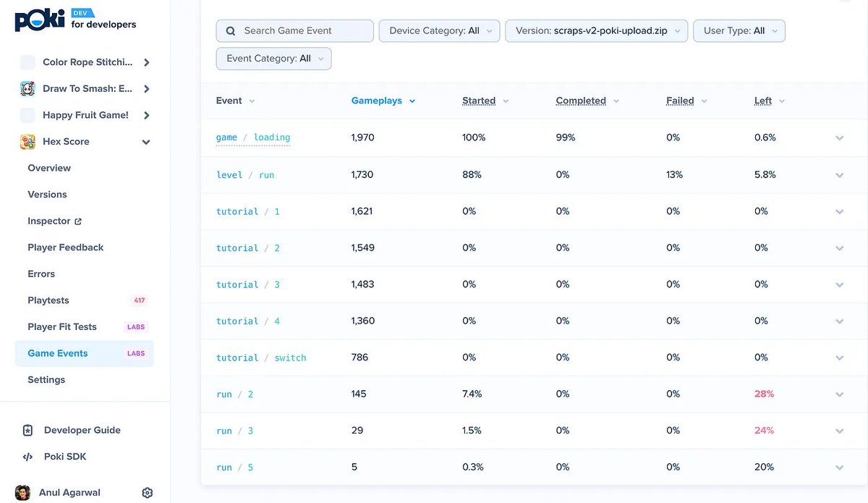Click the Developer Guide icon

pos(27,430)
